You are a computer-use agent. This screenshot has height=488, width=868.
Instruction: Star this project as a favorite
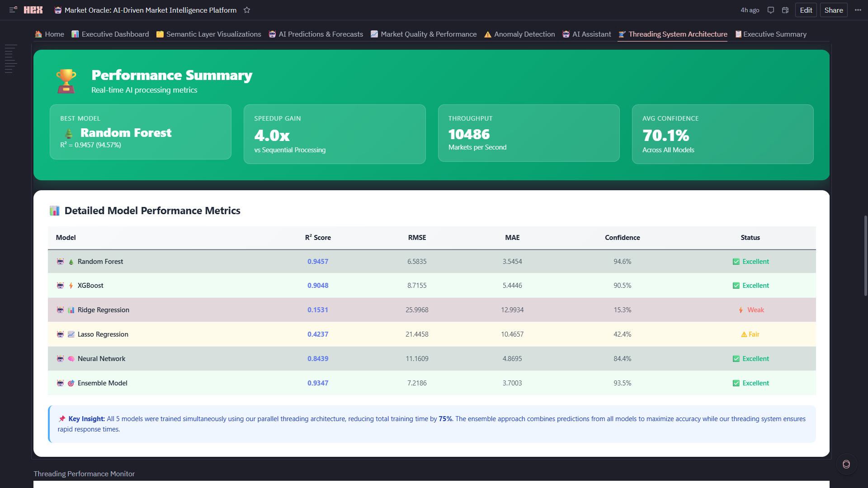point(247,10)
